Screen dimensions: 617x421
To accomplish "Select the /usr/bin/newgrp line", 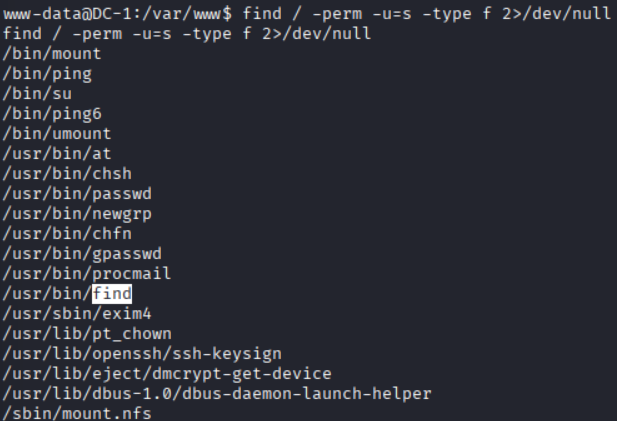I will 66,213.
